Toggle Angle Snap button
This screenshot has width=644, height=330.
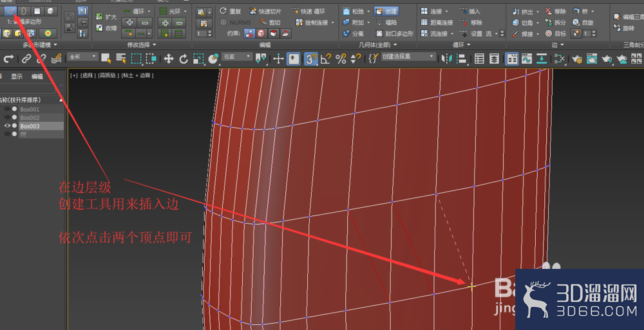tap(326, 59)
